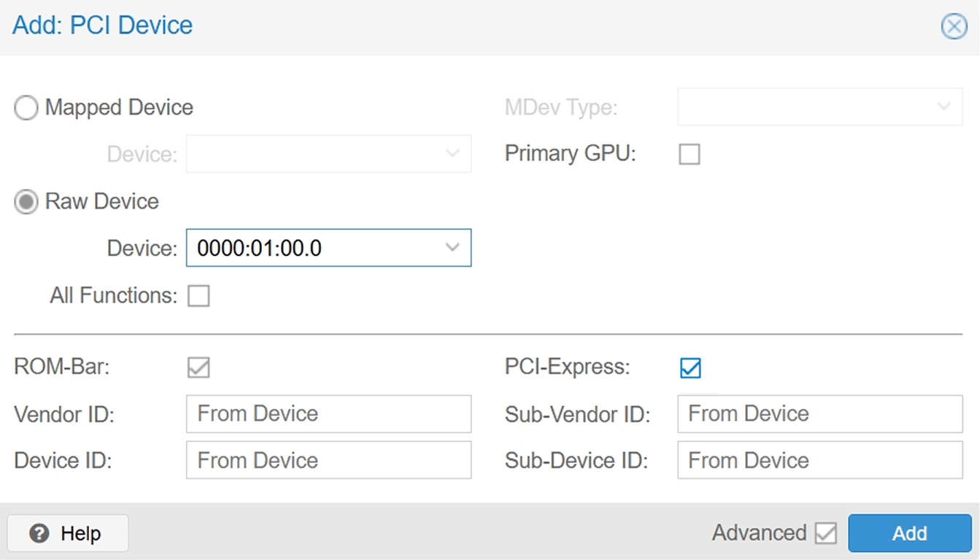Toggle the ROM-Bar checkbox

coord(198,367)
